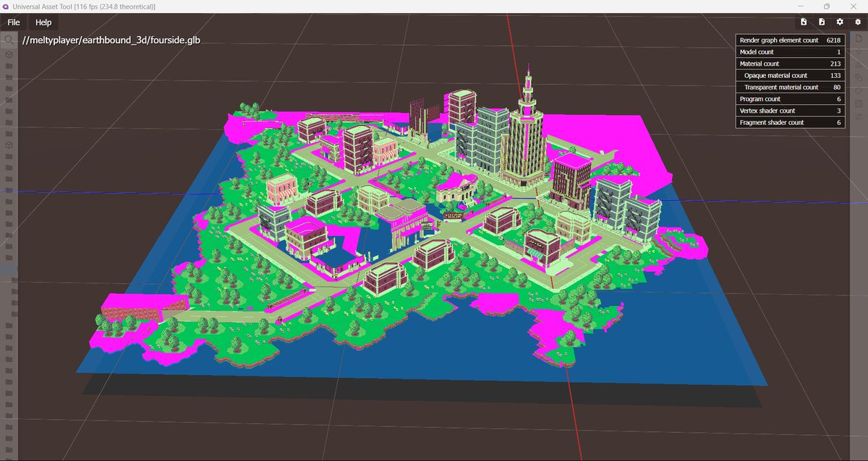
Task: Click the Render graph element count row
Action: pyautogui.click(x=790, y=40)
